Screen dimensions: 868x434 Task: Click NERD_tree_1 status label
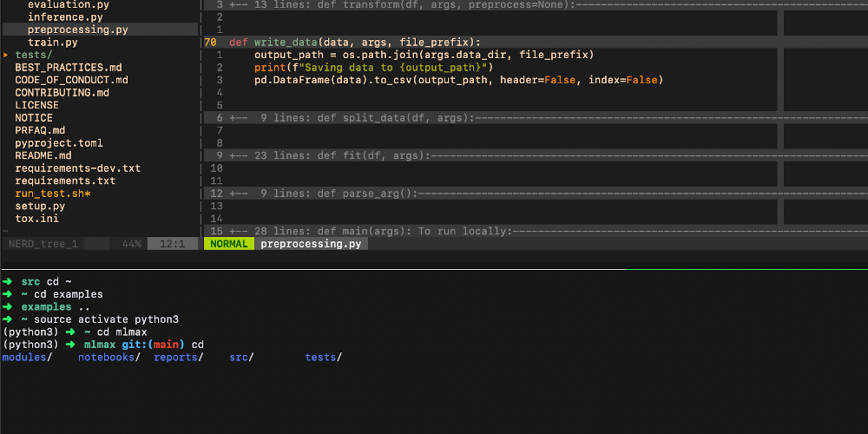[x=43, y=244]
